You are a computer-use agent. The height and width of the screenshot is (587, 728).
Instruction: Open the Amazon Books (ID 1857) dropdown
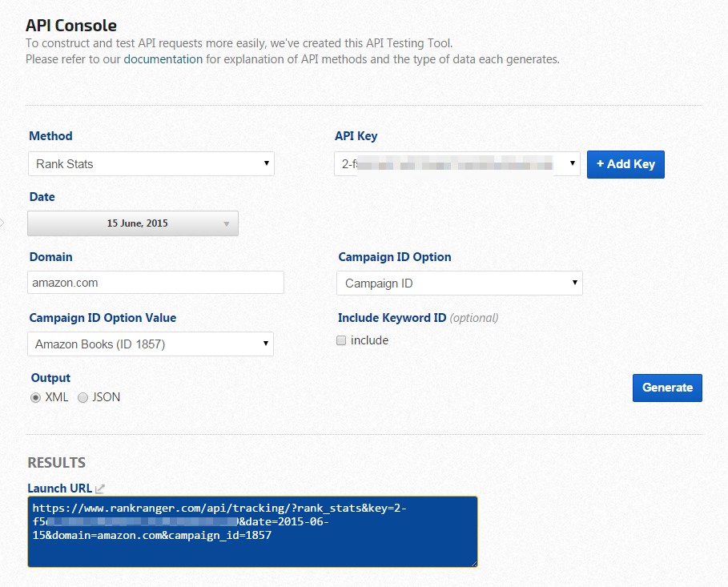tap(151, 344)
